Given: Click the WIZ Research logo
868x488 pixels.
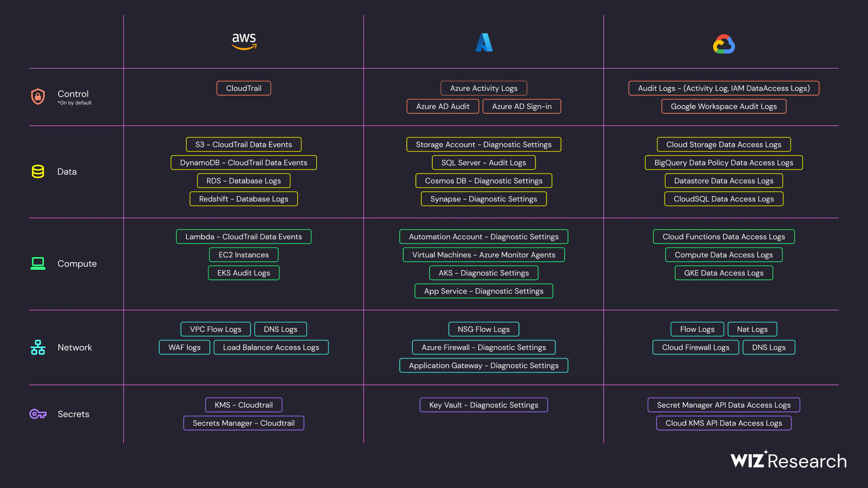Looking at the screenshot, I should 788,460.
